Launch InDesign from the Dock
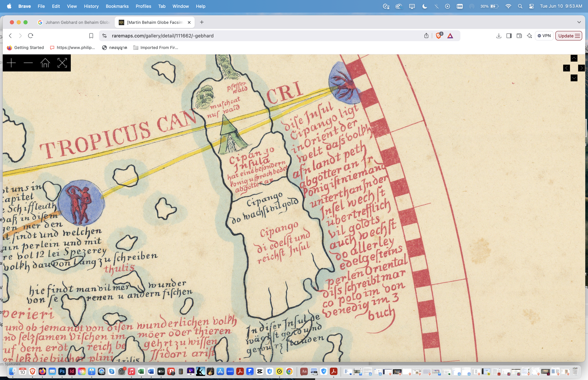 click(72, 371)
